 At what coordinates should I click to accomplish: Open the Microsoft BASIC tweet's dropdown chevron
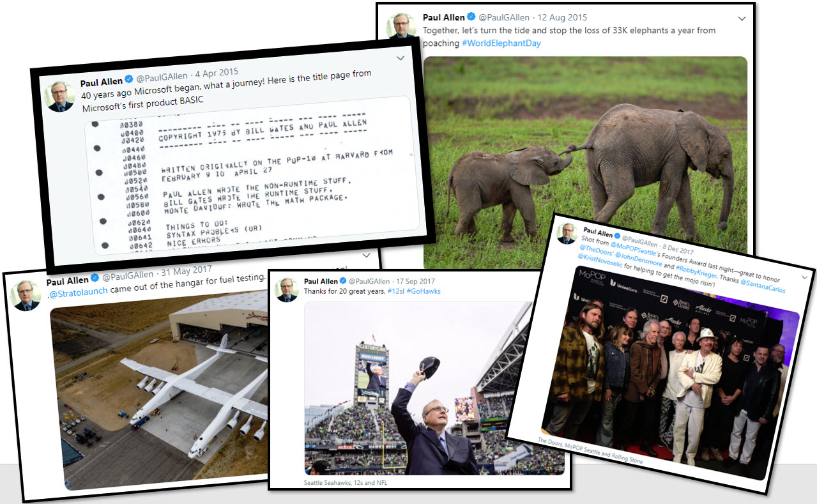401,58
